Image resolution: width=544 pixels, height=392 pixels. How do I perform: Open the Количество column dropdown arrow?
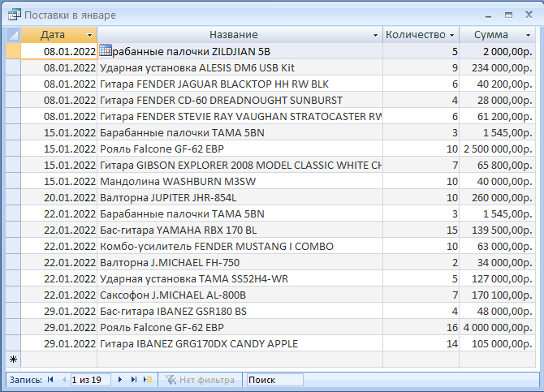coord(451,35)
